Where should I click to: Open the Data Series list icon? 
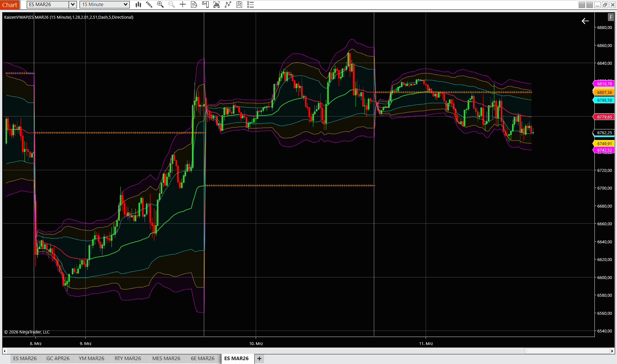point(250,5)
